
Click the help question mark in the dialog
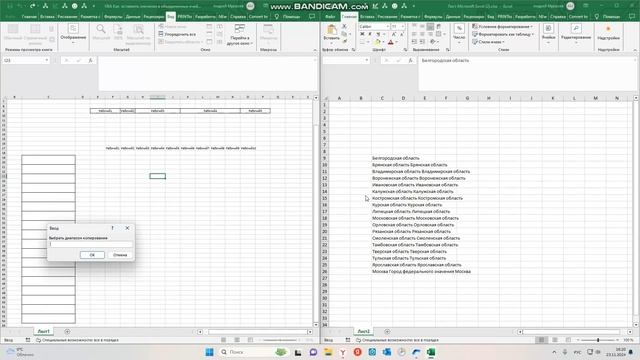click(112, 228)
